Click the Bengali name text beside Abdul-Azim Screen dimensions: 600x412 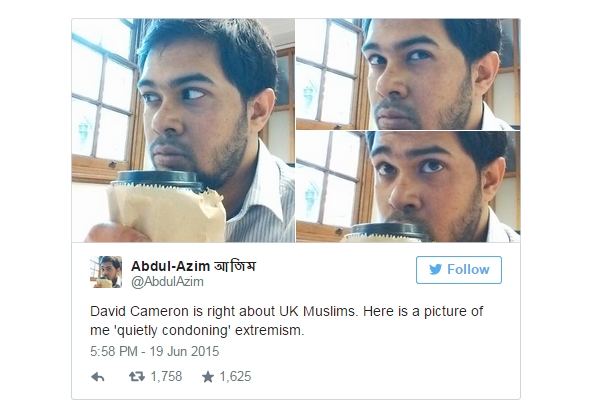pyautogui.click(x=235, y=265)
